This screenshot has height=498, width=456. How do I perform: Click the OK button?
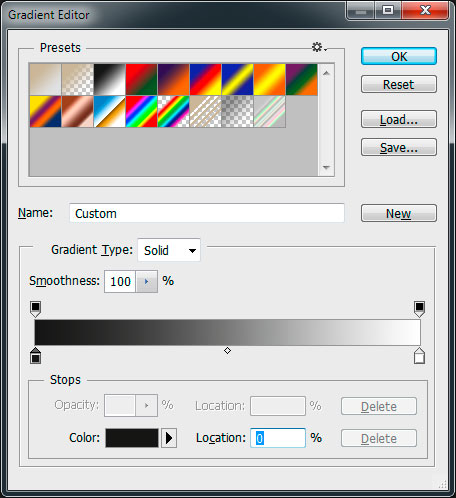399,56
